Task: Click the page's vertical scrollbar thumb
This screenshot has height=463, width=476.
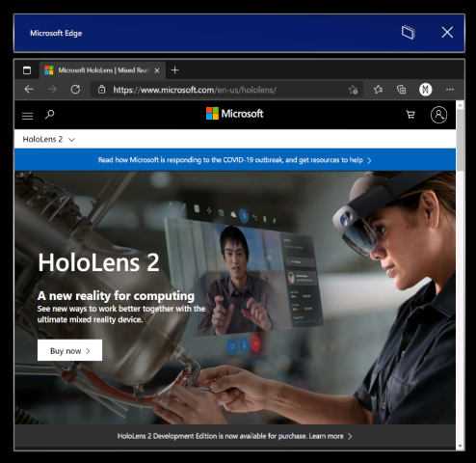Action: point(460,140)
